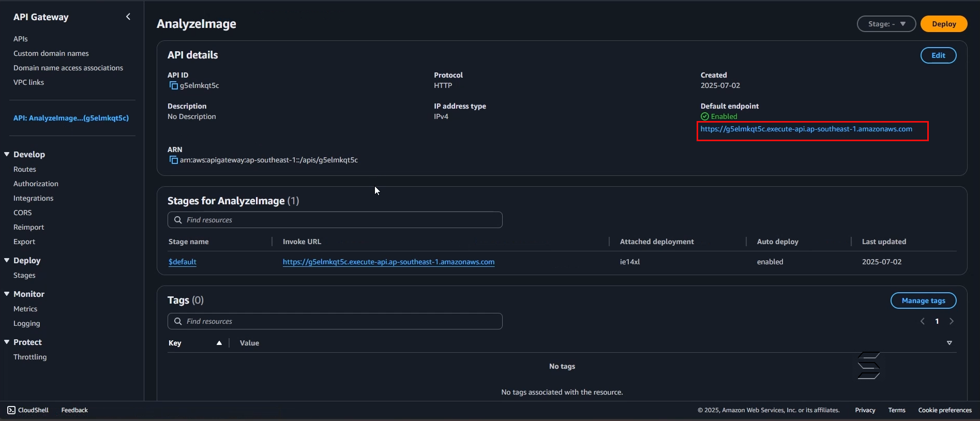Open the $default stage link
The height and width of the screenshot is (421, 980).
pos(183,262)
